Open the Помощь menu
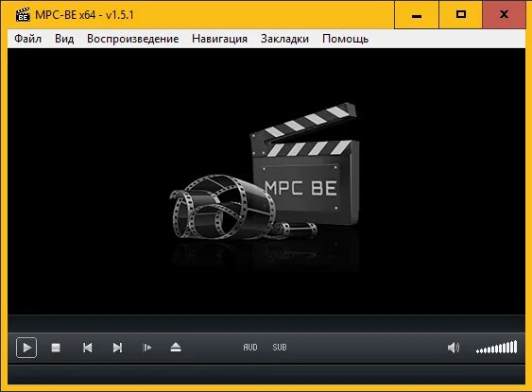 point(346,39)
